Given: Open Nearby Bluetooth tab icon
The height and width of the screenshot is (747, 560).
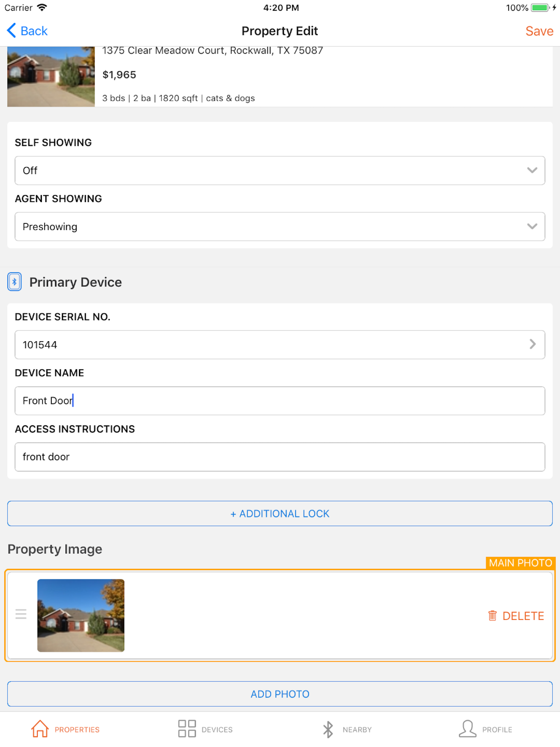Looking at the screenshot, I should click(328, 730).
